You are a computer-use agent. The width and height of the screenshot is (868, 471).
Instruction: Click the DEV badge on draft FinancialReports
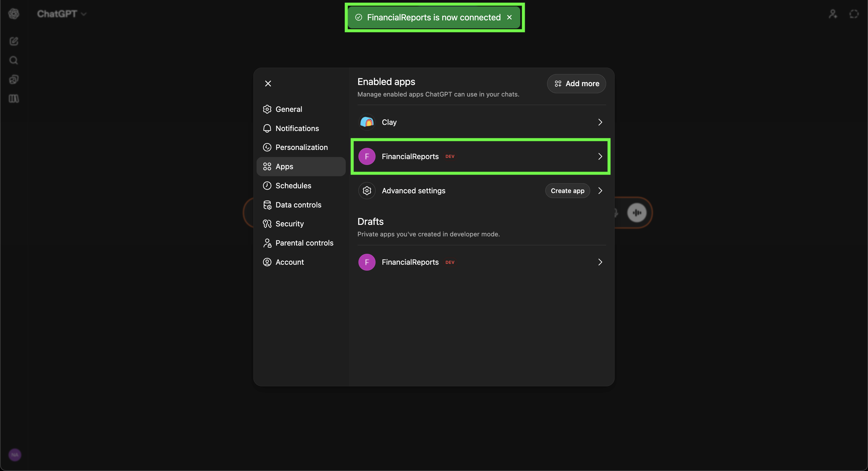pyautogui.click(x=450, y=262)
